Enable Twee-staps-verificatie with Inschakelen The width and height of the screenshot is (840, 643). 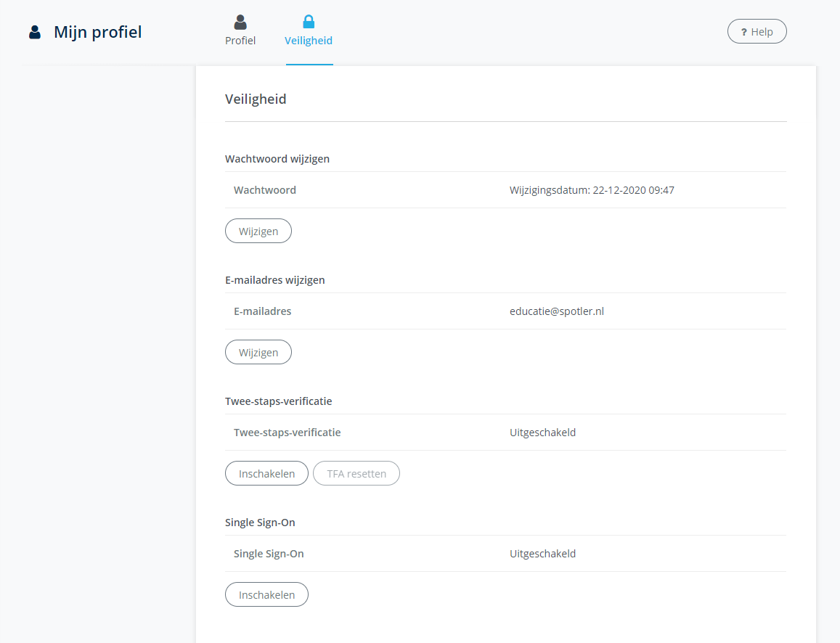point(266,473)
